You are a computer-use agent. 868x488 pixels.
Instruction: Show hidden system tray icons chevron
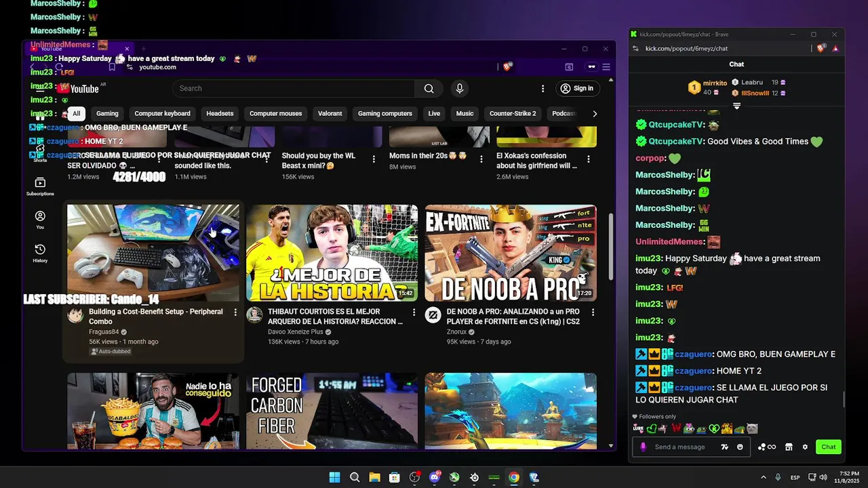(764, 477)
